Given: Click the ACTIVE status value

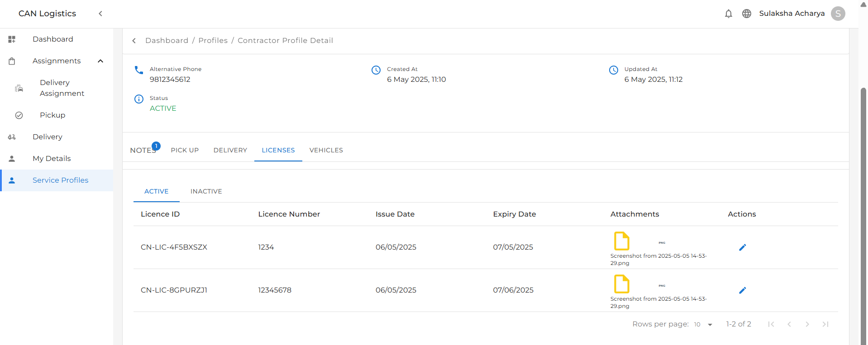Looking at the screenshot, I should (x=163, y=109).
